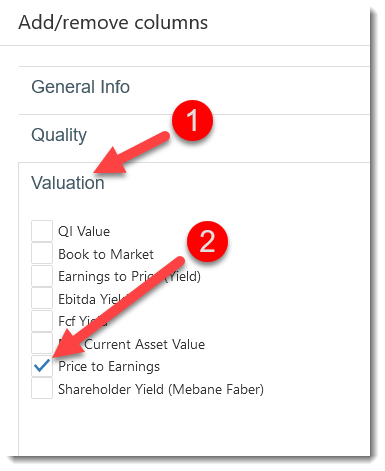The width and height of the screenshot is (385, 471).
Task: Check the QI Value checkbox
Action: 42,231
